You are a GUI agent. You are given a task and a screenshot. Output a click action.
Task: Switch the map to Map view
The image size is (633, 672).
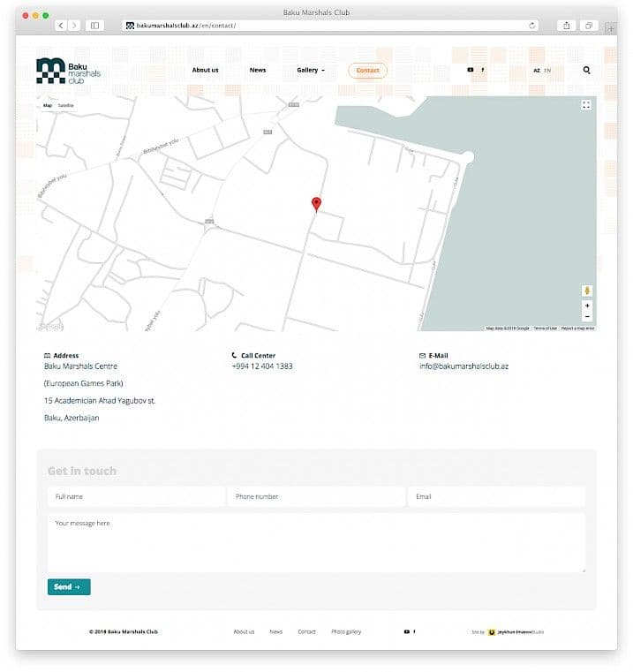pos(48,105)
